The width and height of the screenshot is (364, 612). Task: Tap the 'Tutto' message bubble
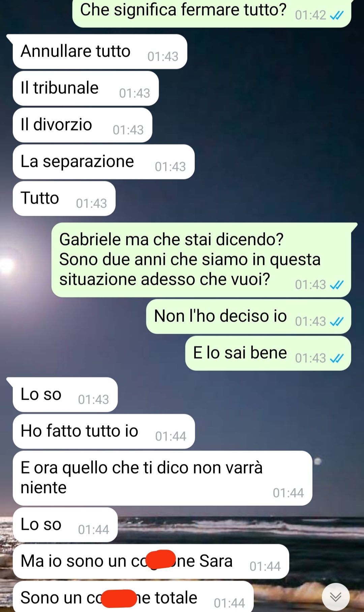(x=64, y=198)
